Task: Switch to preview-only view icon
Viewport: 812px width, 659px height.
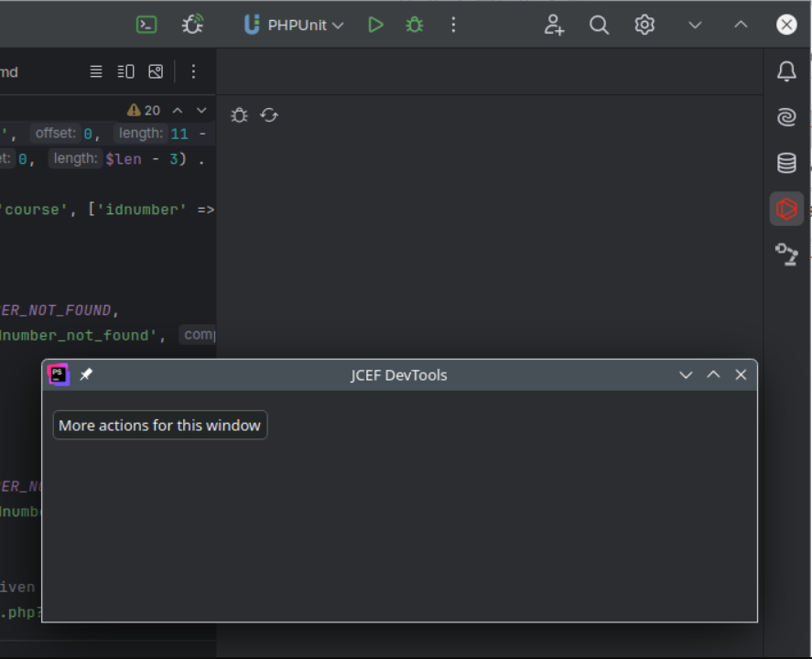Action: click(156, 71)
